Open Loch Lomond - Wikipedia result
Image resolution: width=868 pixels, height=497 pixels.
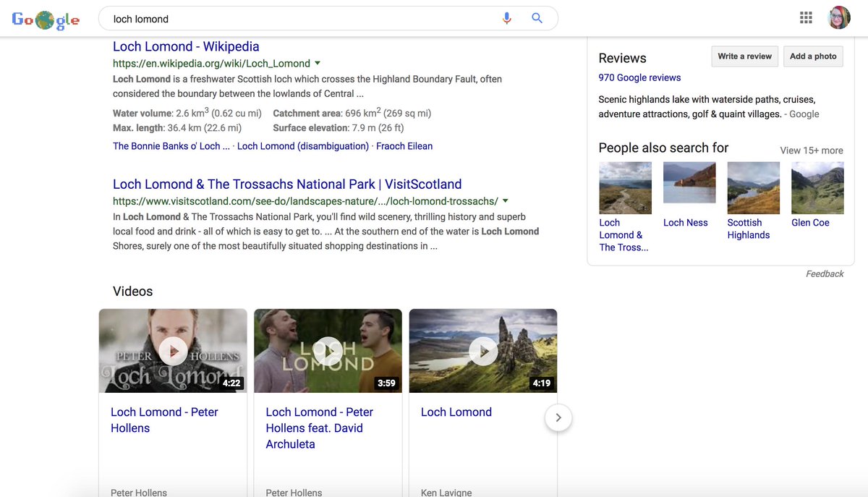click(186, 46)
